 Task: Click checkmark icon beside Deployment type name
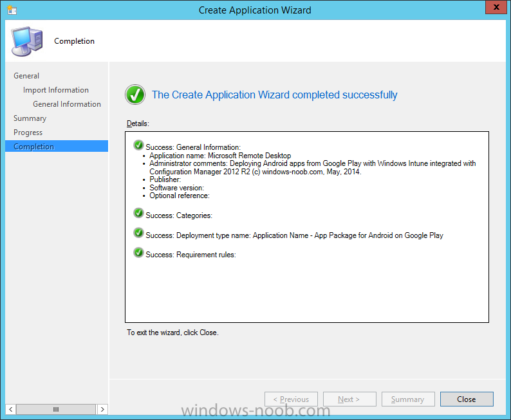pyautogui.click(x=138, y=233)
